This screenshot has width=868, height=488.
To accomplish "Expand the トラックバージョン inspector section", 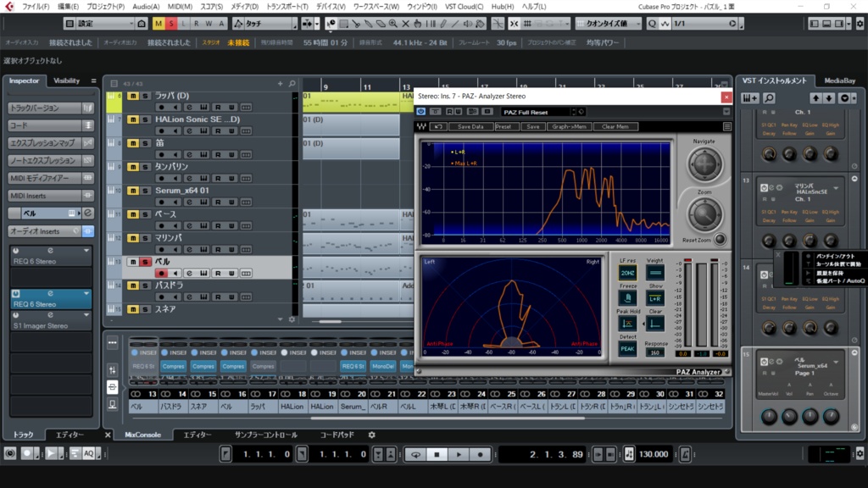I will coord(50,108).
